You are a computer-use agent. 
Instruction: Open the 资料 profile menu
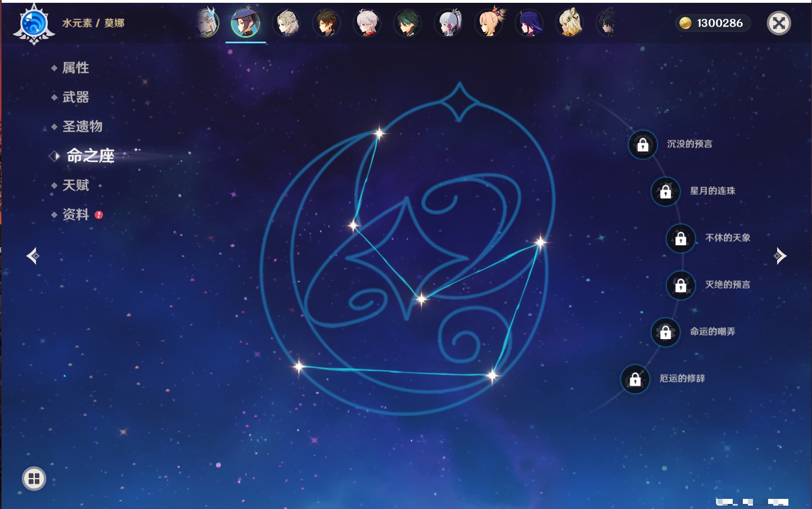[x=75, y=214]
